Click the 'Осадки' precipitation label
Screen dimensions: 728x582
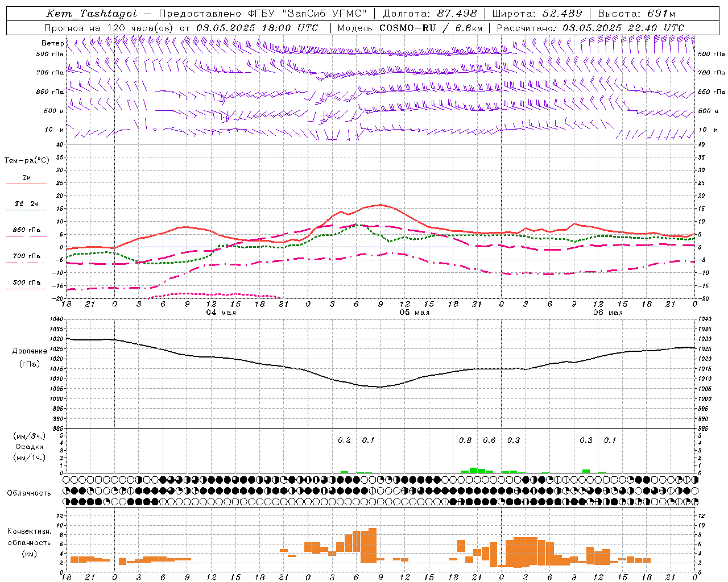click(x=30, y=447)
